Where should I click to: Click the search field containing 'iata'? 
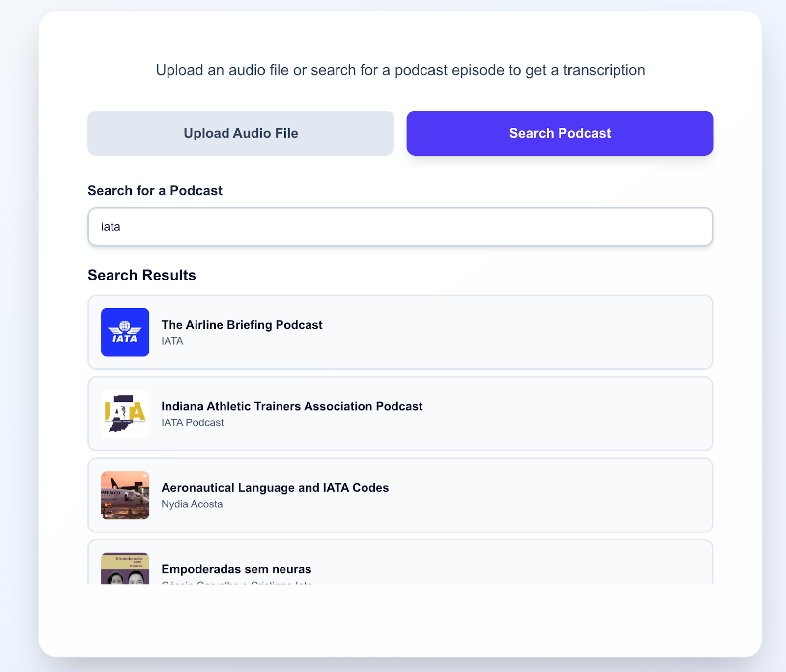(400, 226)
